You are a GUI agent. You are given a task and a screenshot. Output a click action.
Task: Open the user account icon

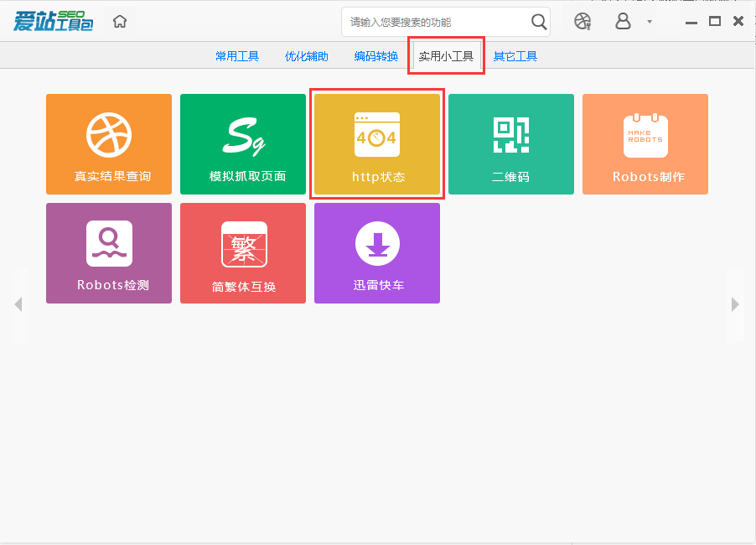pyautogui.click(x=622, y=22)
